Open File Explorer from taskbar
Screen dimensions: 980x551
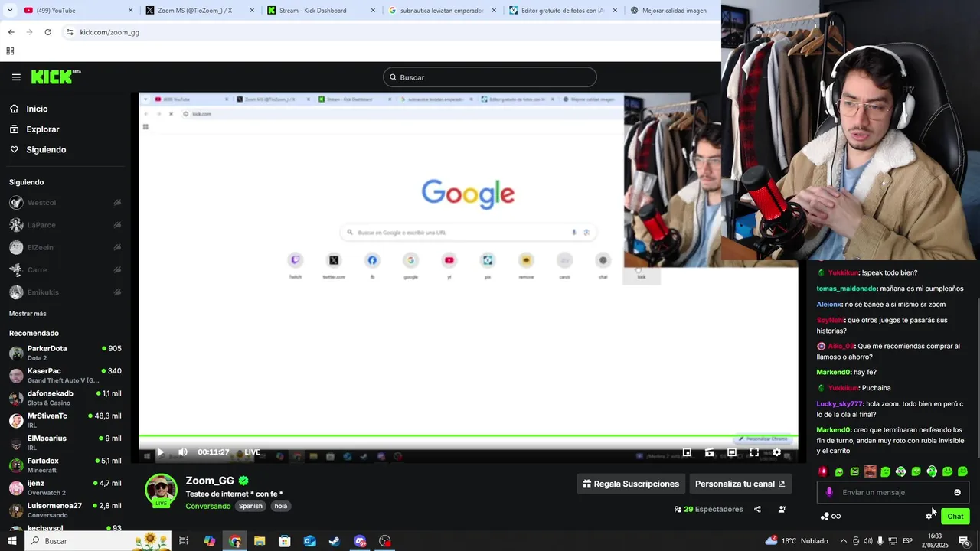[260, 541]
